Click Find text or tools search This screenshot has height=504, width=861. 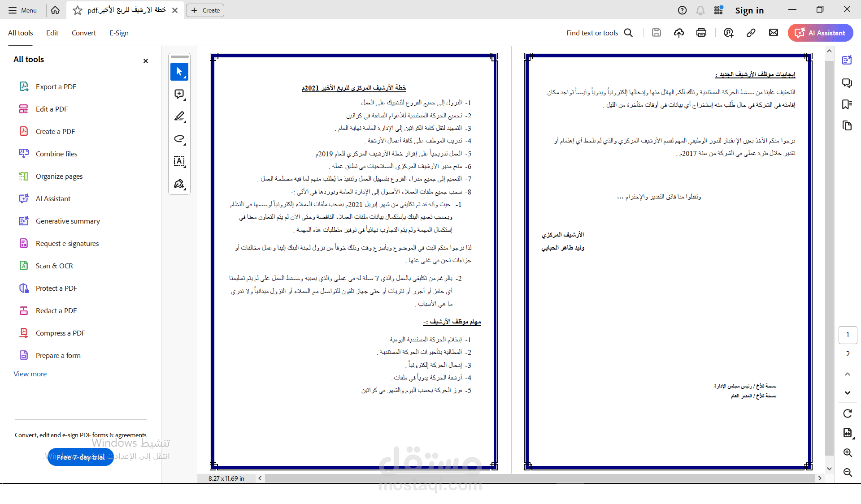click(x=600, y=33)
